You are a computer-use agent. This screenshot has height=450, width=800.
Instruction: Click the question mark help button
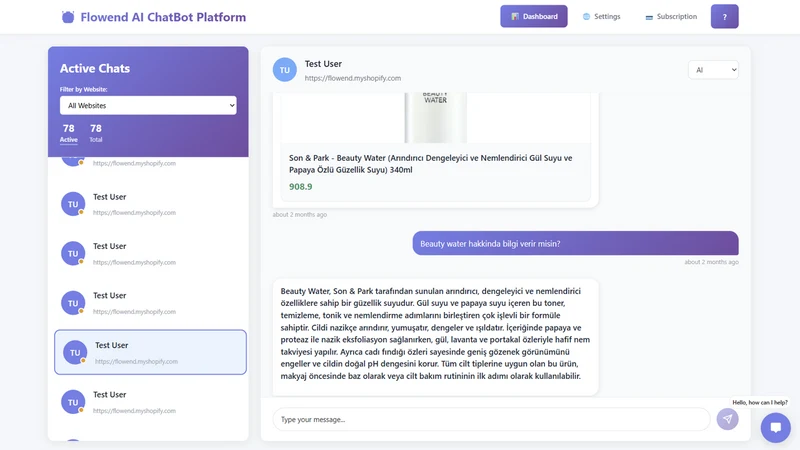click(724, 16)
